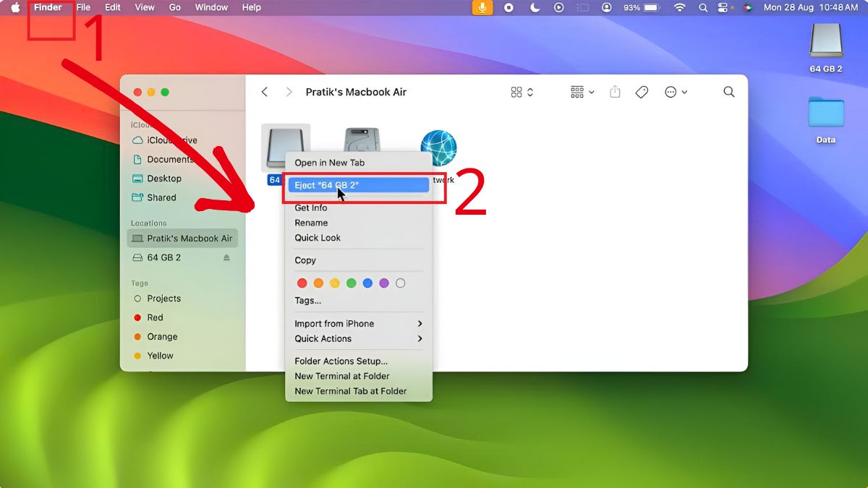Apply the purple tag color
The height and width of the screenshot is (488, 868).
(384, 283)
